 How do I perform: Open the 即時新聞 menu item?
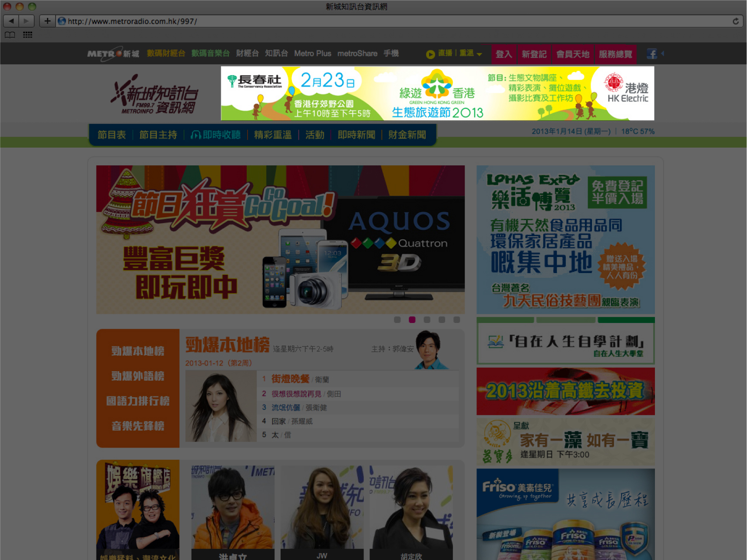[x=357, y=135]
